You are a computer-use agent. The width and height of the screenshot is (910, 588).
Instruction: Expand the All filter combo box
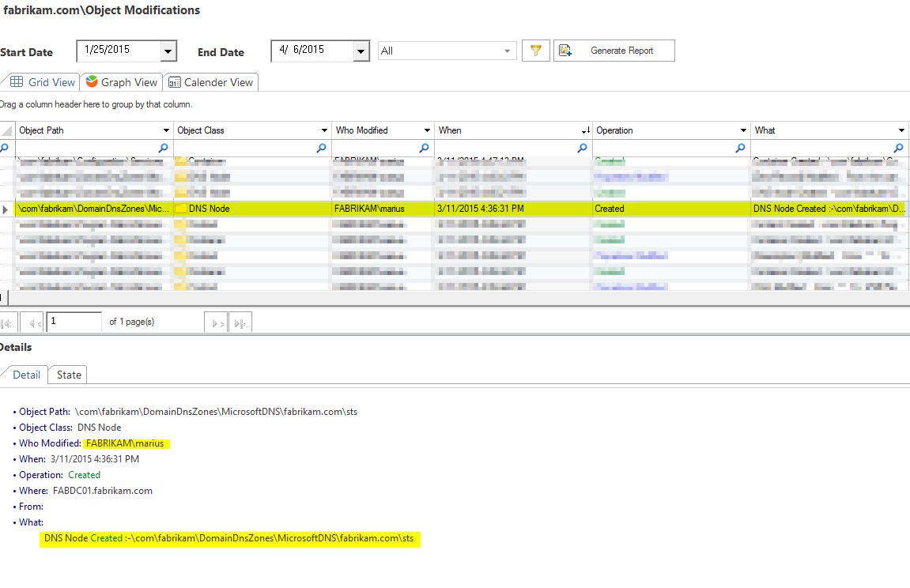pos(508,51)
